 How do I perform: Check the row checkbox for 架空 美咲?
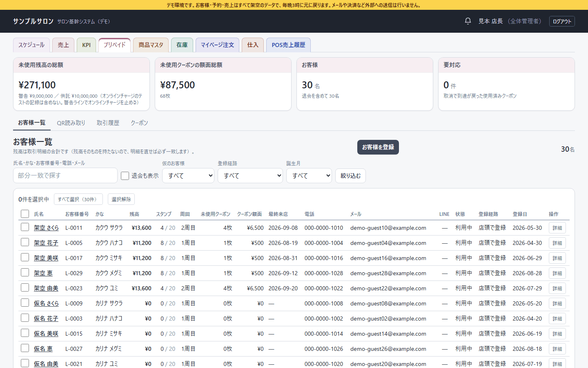(25, 258)
